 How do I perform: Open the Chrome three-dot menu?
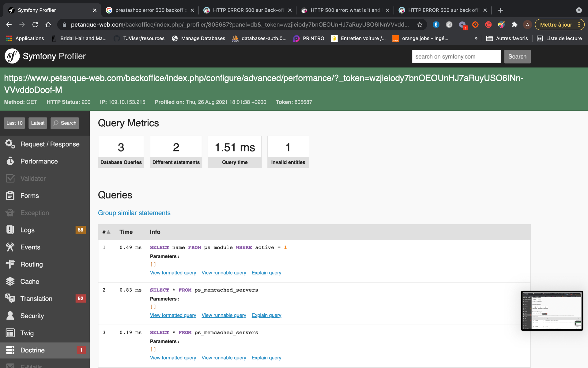pos(579,25)
